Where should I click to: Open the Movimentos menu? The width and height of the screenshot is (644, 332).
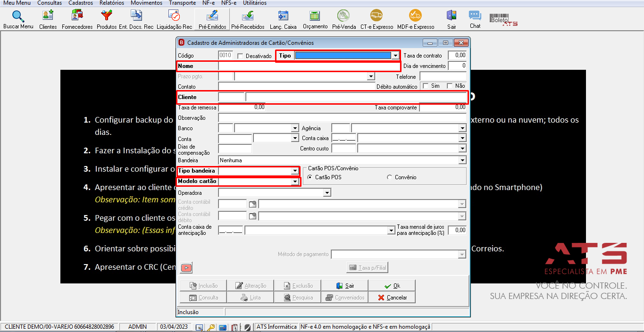coord(146,3)
